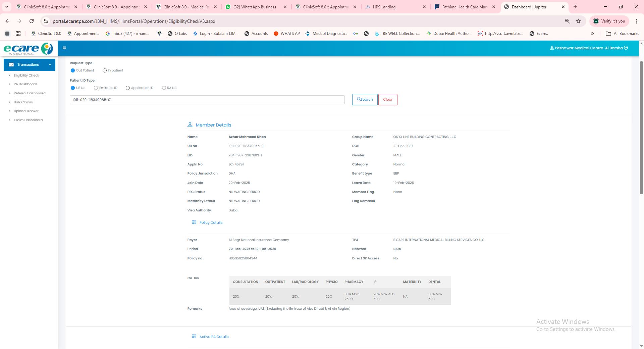This screenshot has height=349, width=644.
Task: Click the Search button
Action: click(365, 100)
